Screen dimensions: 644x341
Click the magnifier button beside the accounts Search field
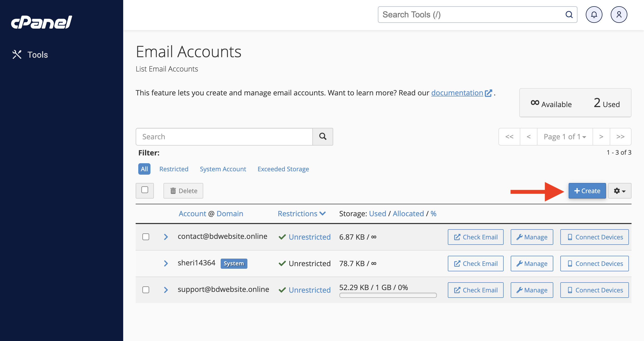coord(323,136)
